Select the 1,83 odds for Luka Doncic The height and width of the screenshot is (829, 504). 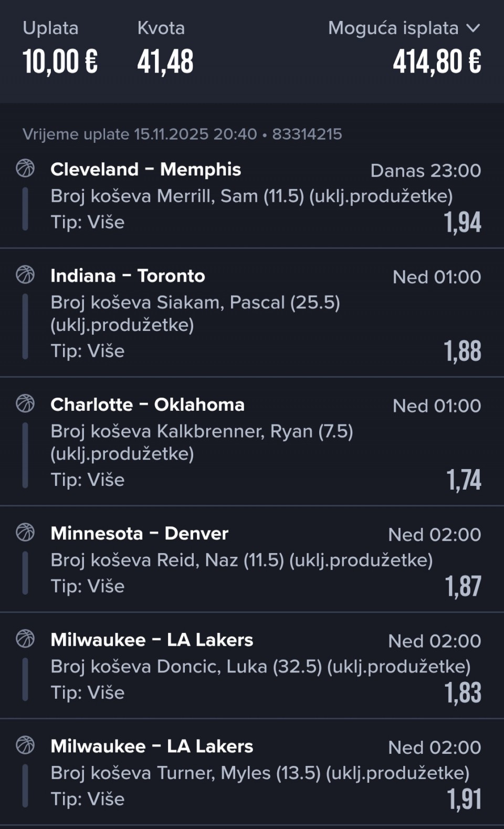(463, 692)
